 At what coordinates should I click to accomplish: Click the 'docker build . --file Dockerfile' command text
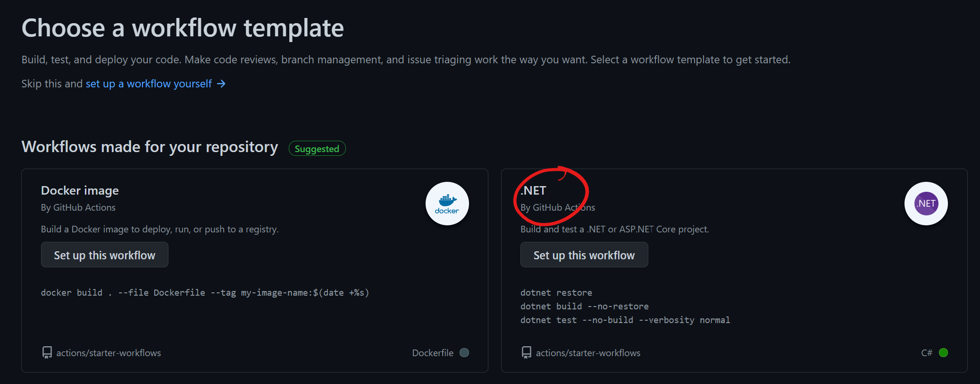(x=205, y=293)
